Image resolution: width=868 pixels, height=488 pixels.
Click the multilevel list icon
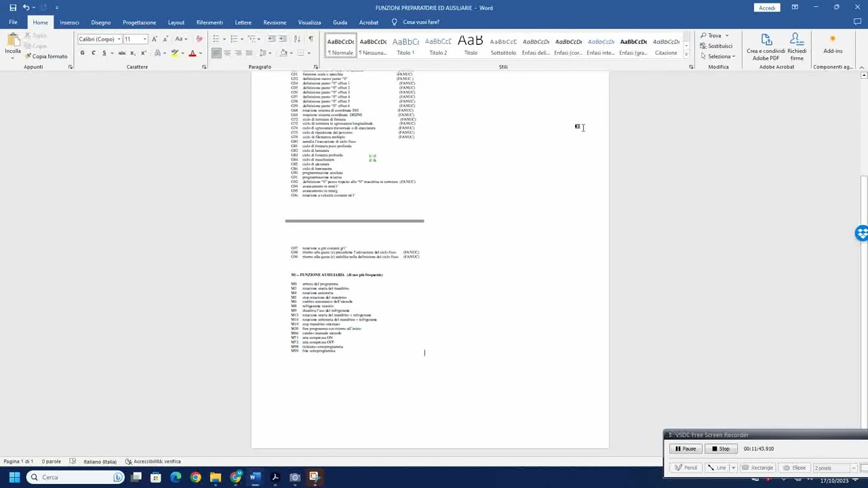tap(251, 39)
